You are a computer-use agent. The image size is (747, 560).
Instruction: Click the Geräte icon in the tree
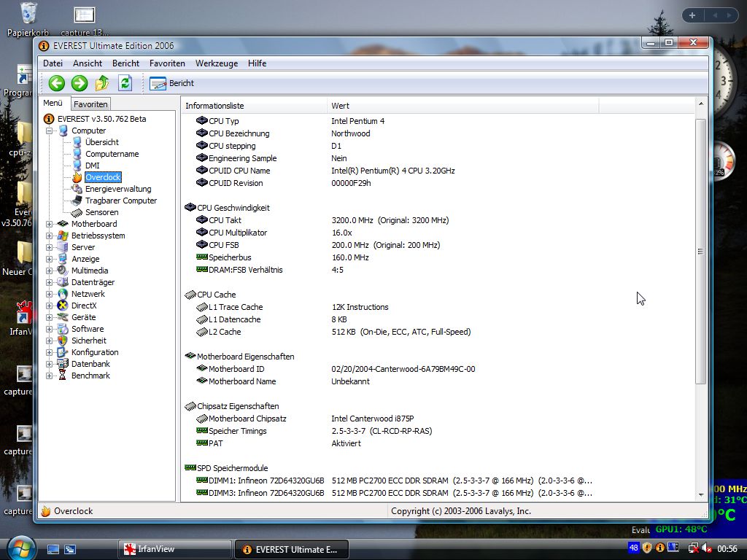[63, 317]
